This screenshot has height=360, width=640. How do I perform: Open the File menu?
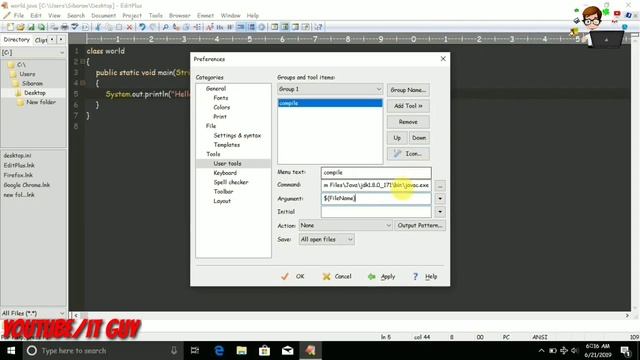coord(19,16)
